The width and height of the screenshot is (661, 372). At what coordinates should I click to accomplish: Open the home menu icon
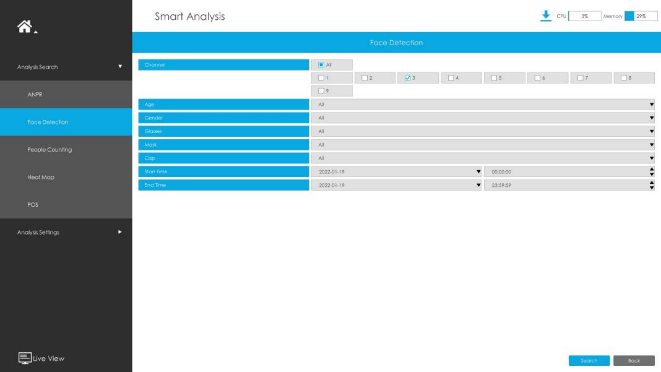pos(24,27)
